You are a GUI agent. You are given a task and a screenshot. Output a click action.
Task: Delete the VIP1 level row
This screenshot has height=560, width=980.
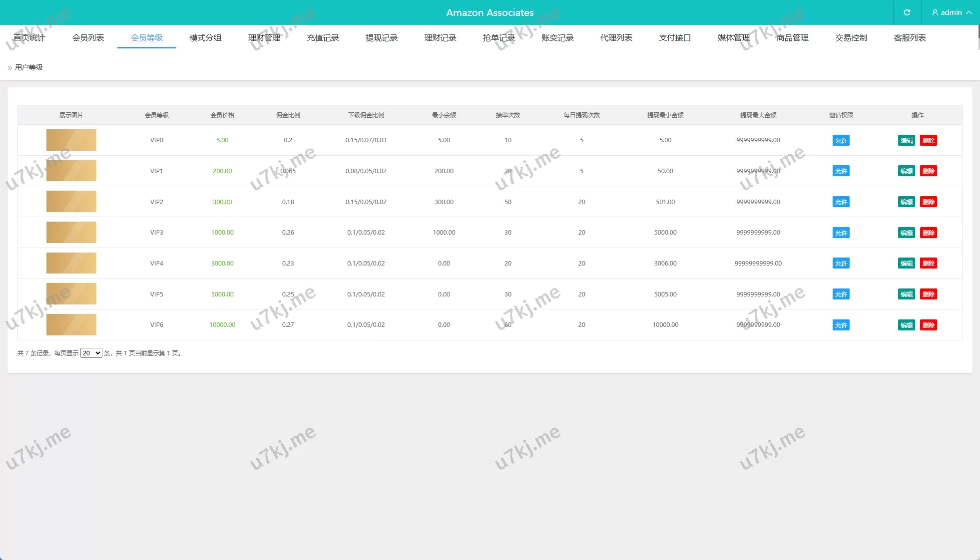928,171
